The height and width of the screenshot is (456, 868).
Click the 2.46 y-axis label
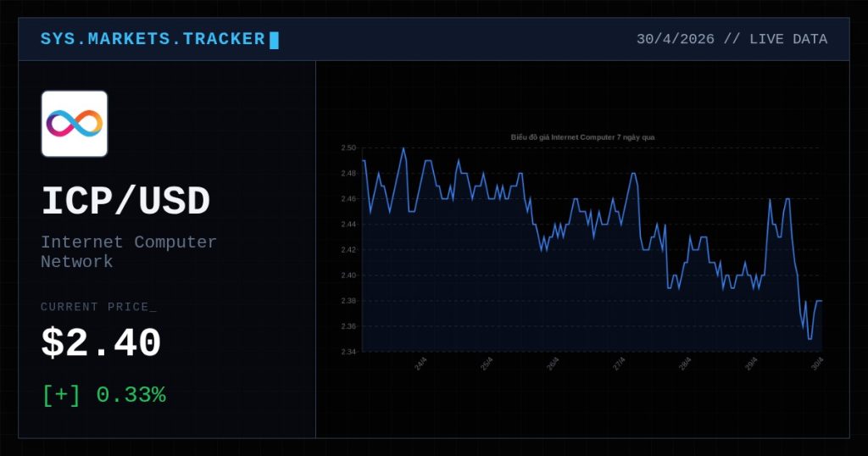[x=348, y=198]
